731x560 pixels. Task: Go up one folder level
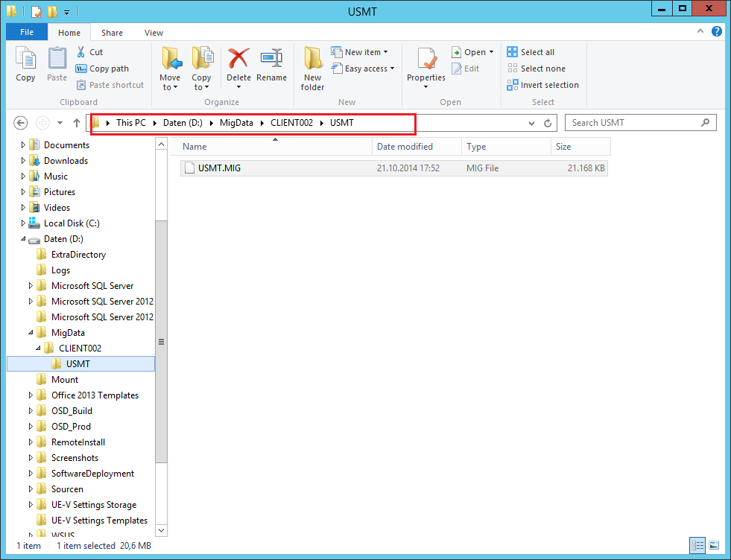tap(77, 123)
